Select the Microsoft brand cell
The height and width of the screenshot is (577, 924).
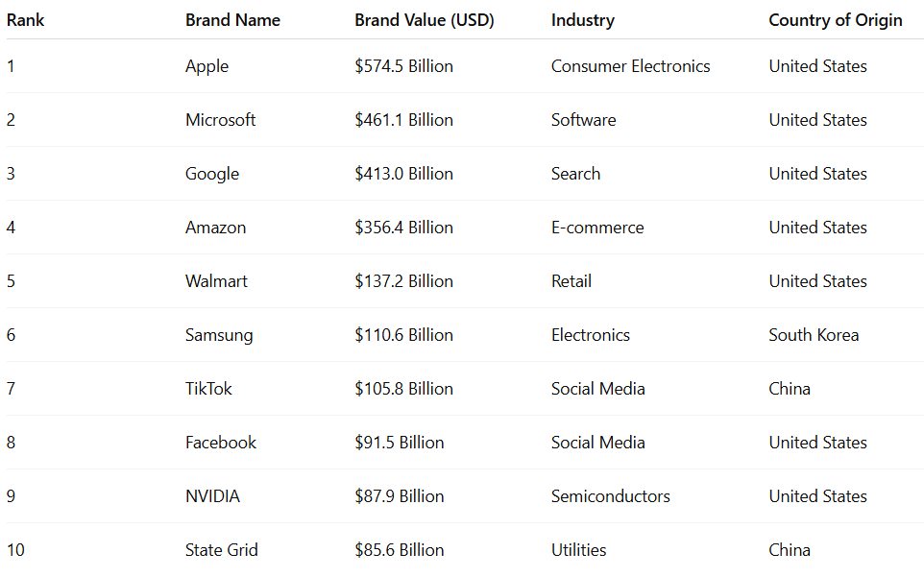click(x=220, y=120)
